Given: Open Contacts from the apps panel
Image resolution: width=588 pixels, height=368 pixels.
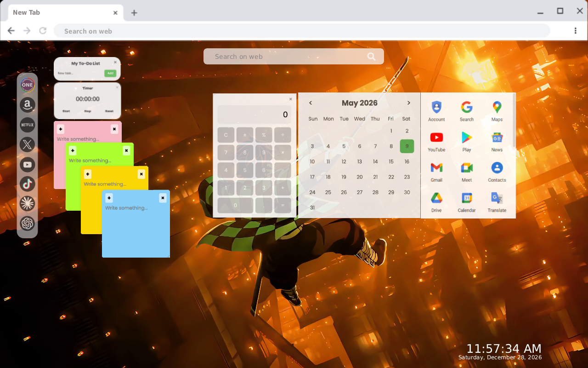Looking at the screenshot, I should coord(497,172).
